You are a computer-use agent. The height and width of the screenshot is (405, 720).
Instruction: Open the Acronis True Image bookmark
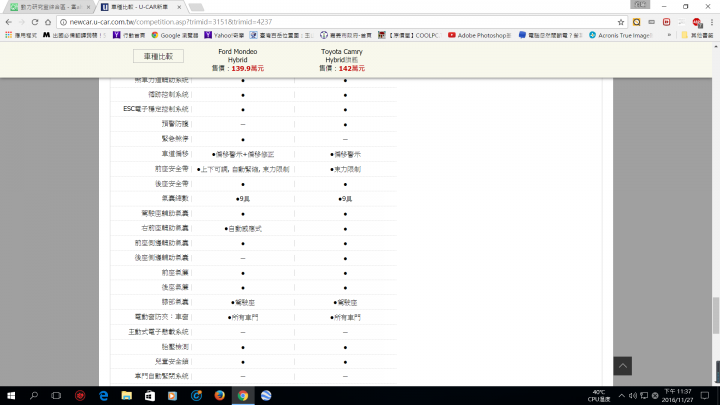click(620, 35)
